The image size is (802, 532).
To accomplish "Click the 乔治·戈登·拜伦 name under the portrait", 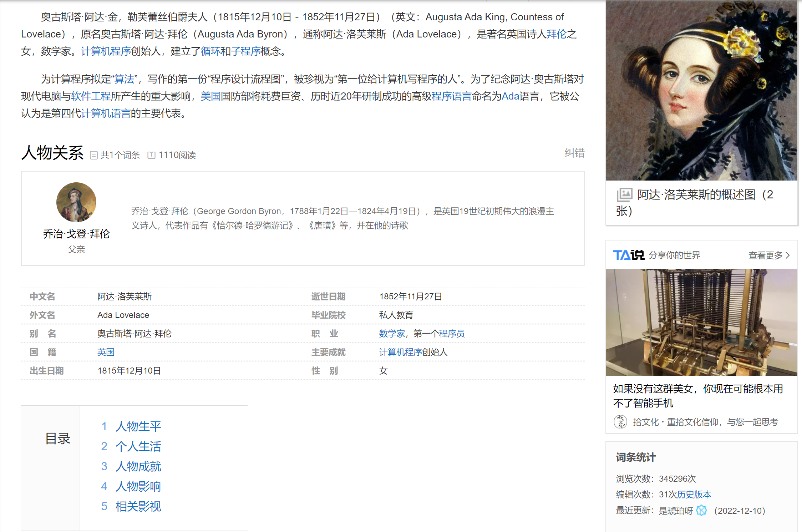I will pos(76,234).
